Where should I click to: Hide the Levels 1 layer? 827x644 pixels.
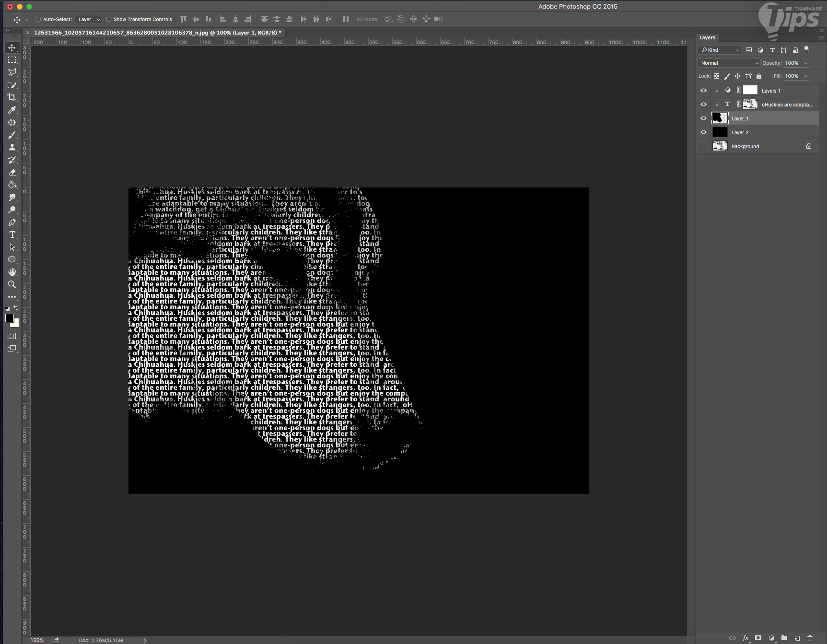tap(703, 91)
